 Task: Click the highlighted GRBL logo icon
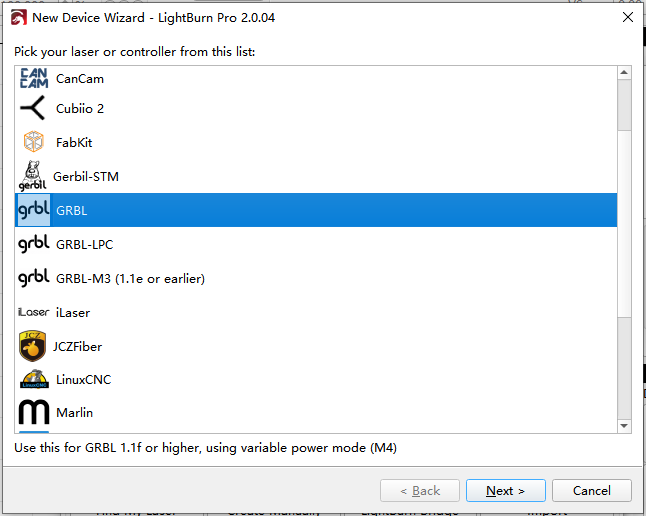point(33,210)
